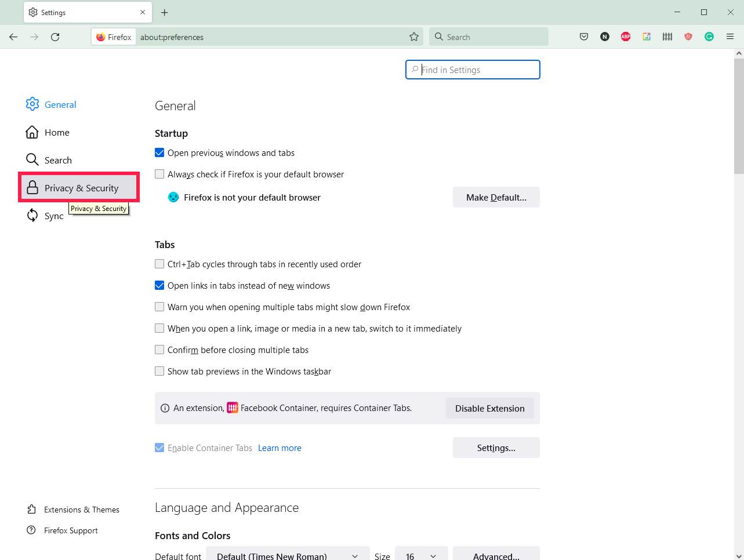Open a new tab with plus button
The width and height of the screenshot is (744, 560).
click(165, 12)
